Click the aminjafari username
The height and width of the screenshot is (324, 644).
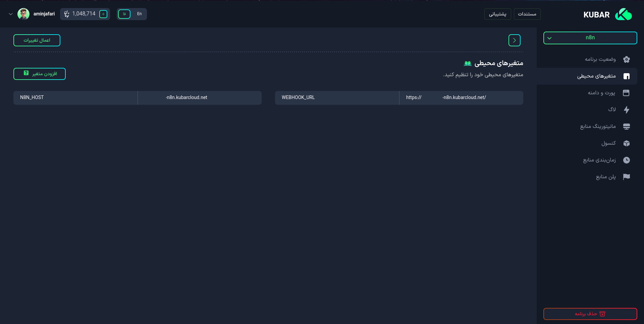[x=44, y=14]
